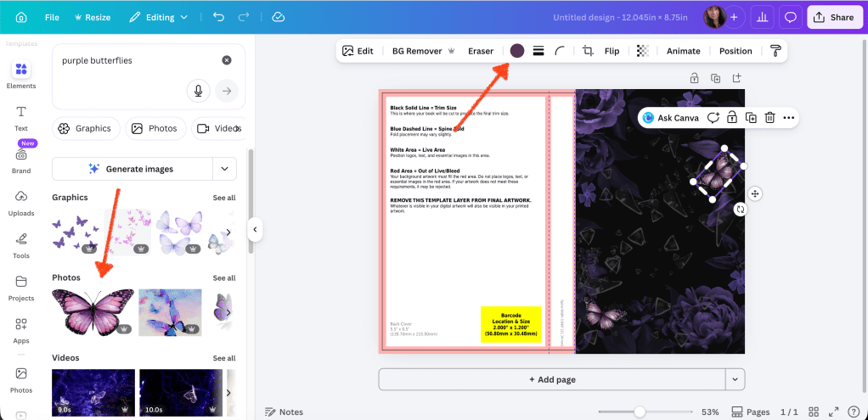The height and width of the screenshot is (420, 868).
Task: Click Flip in toolbar
Action: 612,51
